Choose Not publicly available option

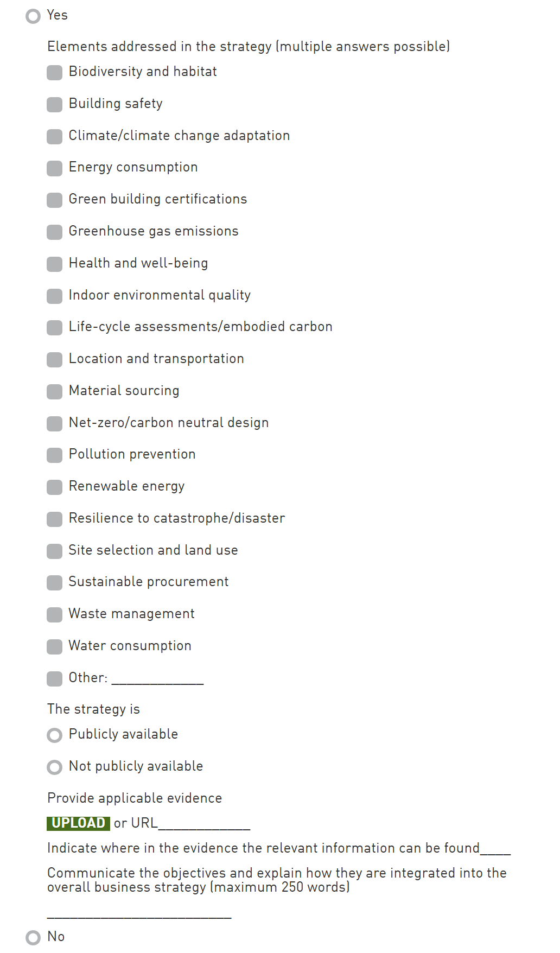(x=55, y=767)
